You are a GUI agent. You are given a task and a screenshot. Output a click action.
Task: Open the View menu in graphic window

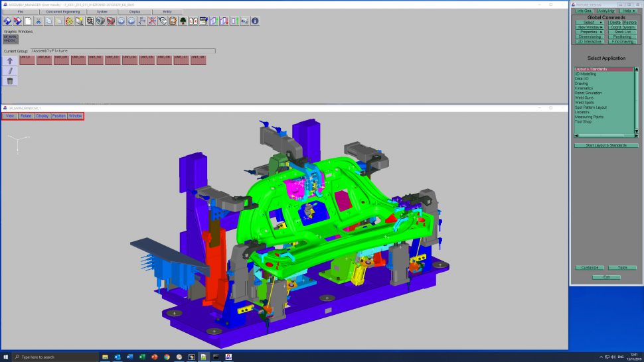(10, 116)
